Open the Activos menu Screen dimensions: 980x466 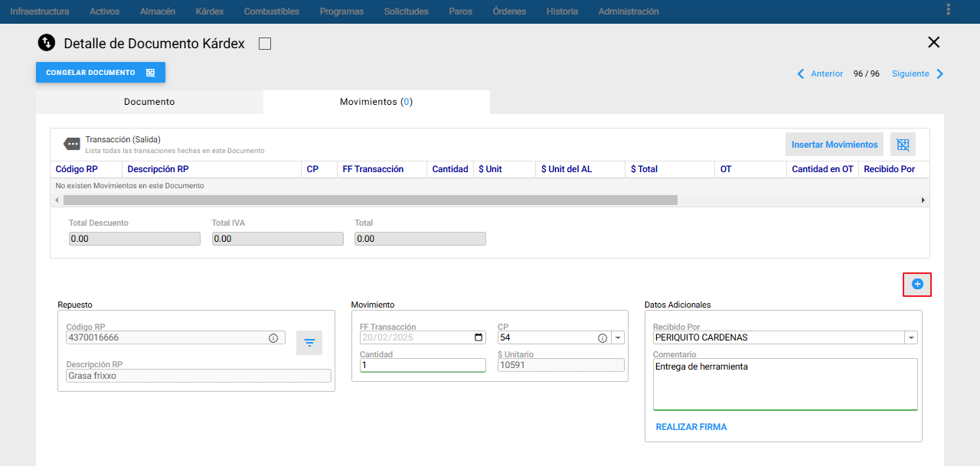click(x=104, y=11)
